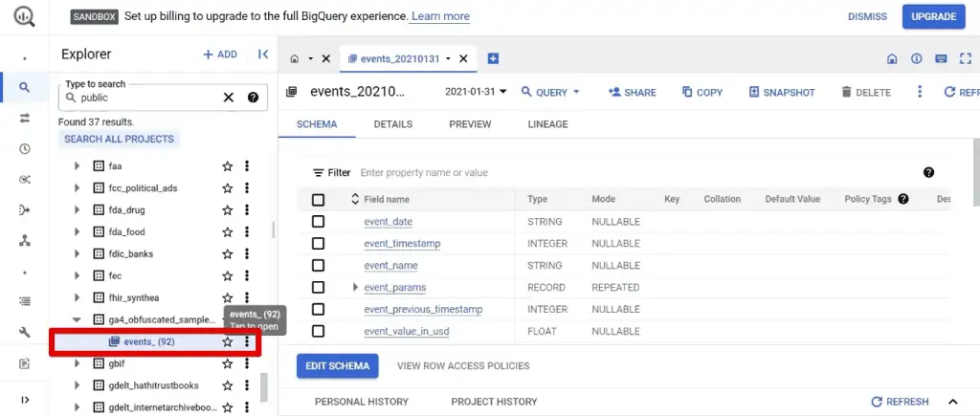Check the event_previous_timestamp field checkbox

(318, 309)
